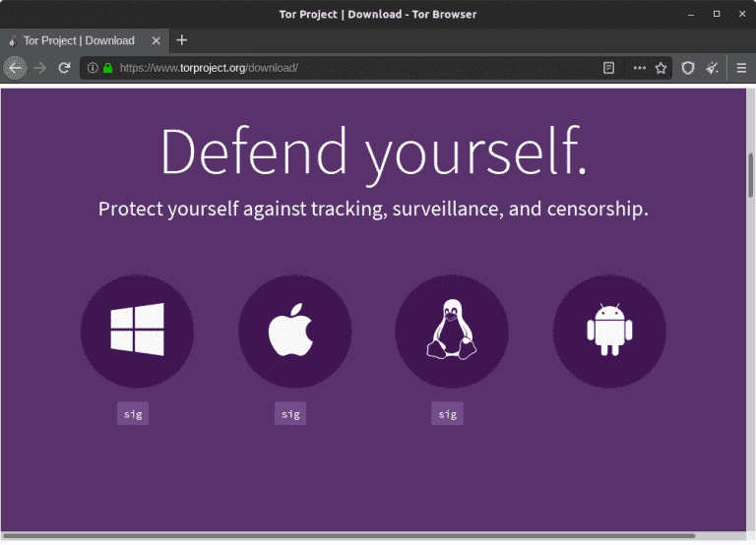Image resolution: width=756 pixels, height=545 pixels.
Task: Show site information icon in address bar
Action: point(93,68)
